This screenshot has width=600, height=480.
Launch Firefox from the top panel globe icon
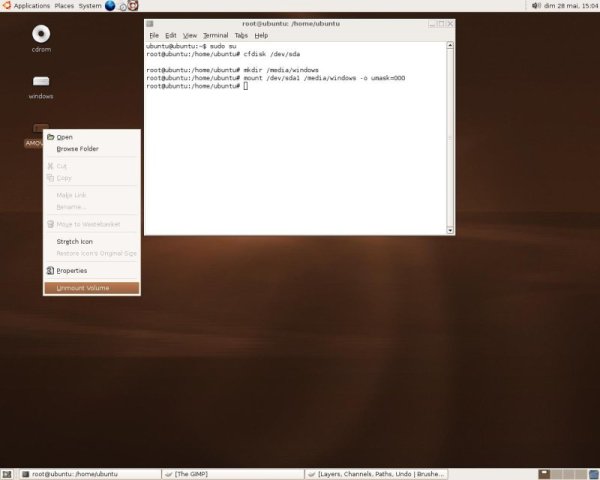(x=110, y=6)
